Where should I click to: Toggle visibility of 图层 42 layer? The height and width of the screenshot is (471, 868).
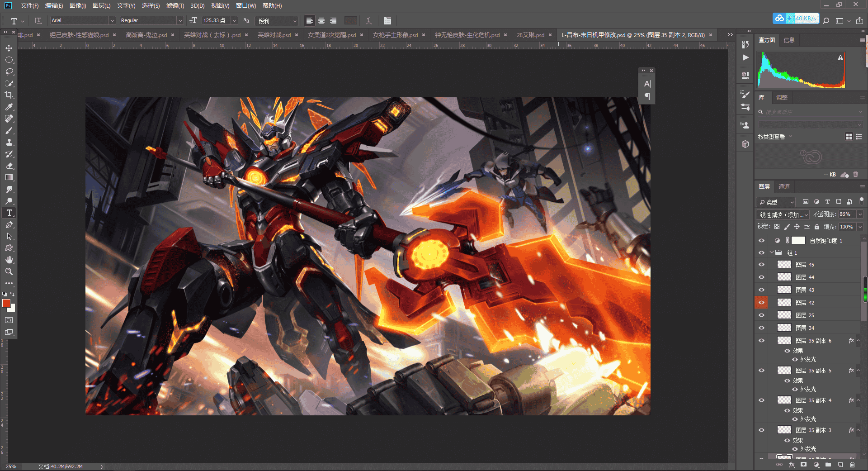tap(761, 302)
